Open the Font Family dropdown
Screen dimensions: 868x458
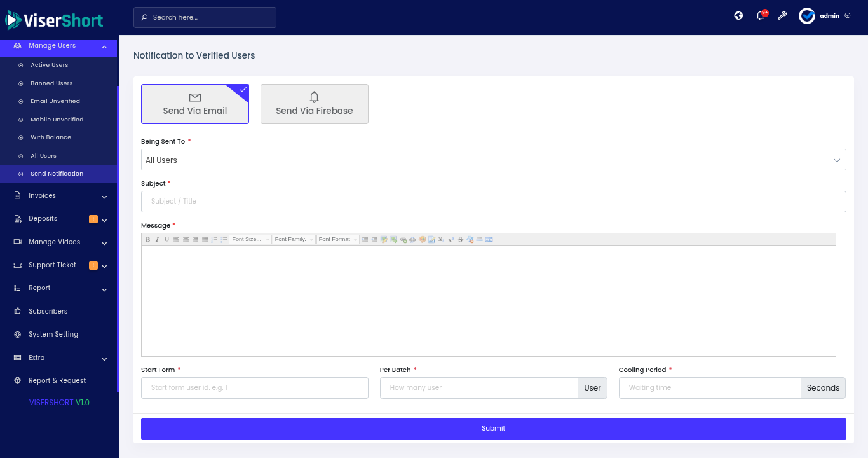tap(294, 240)
